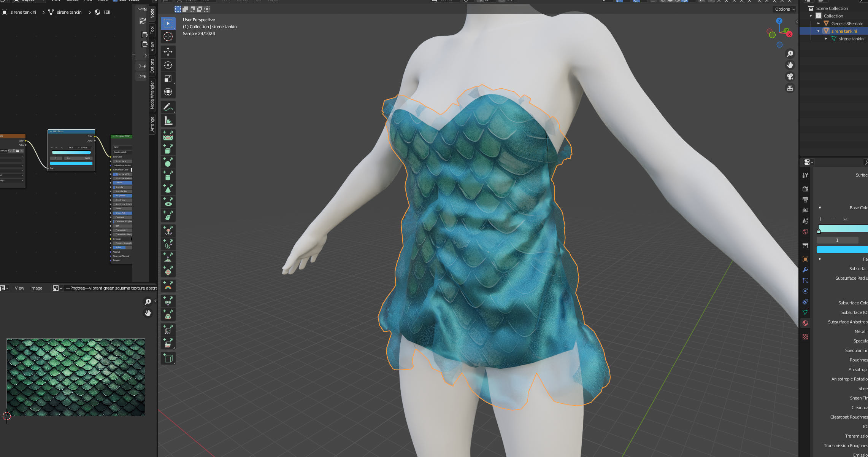Click plus button to add color stop
This screenshot has width=868, height=457.
tap(820, 219)
